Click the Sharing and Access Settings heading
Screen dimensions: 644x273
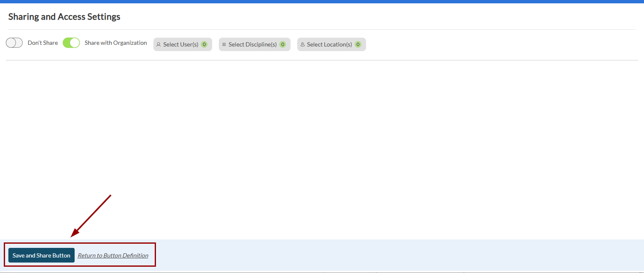click(x=64, y=17)
